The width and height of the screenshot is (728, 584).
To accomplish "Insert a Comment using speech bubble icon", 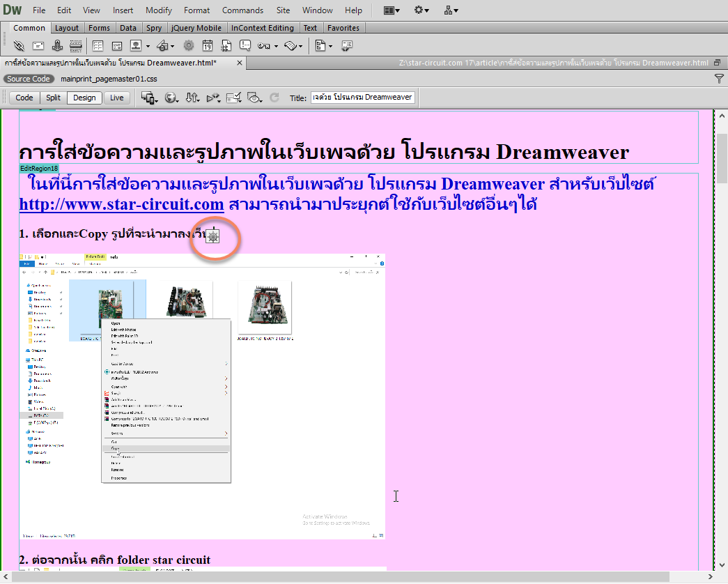I will pyautogui.click(x=245, y=45).
